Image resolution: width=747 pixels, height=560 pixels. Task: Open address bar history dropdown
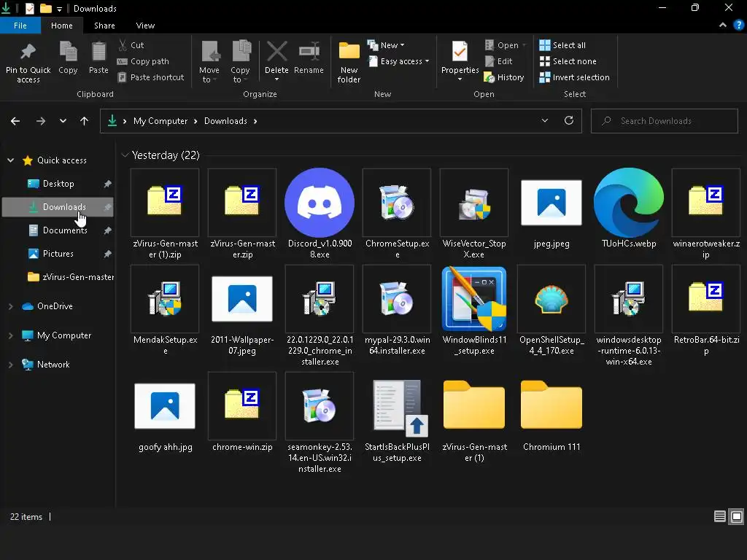click(544, 121)
